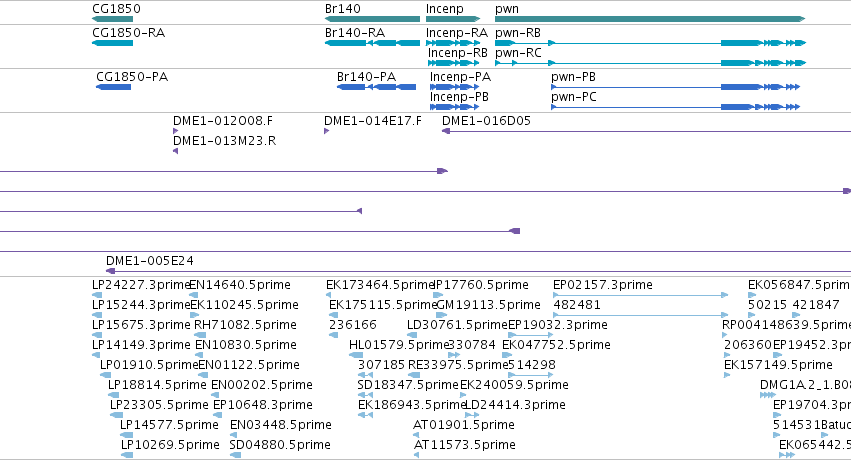Click protein label CG1850-PA
The image size is (851, 460).
point(132,76)
